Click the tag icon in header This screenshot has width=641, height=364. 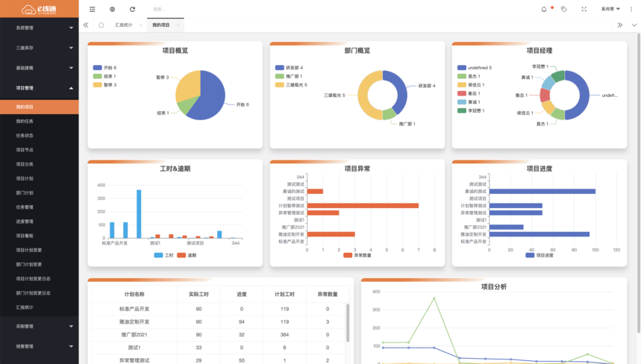click(563, 9)
